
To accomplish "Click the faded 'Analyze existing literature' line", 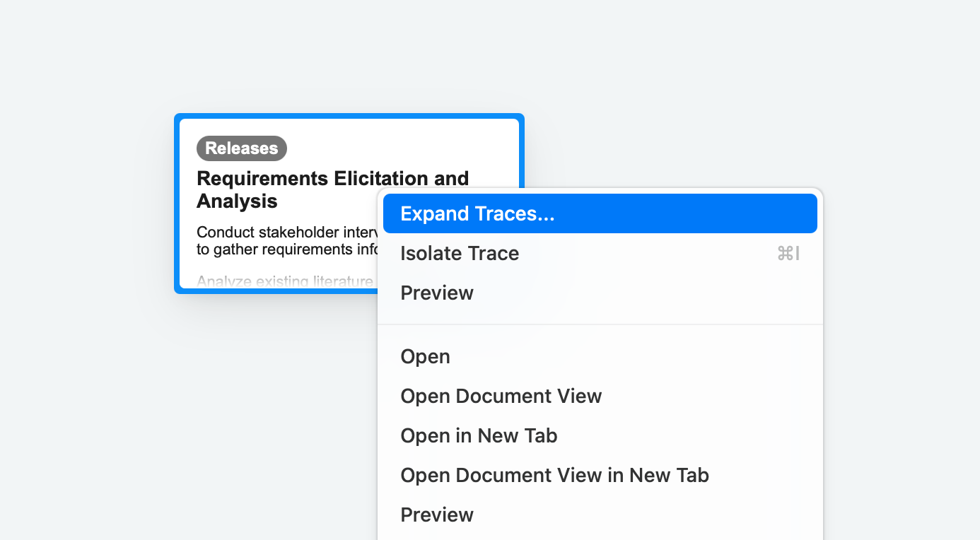I will (283, 282).
